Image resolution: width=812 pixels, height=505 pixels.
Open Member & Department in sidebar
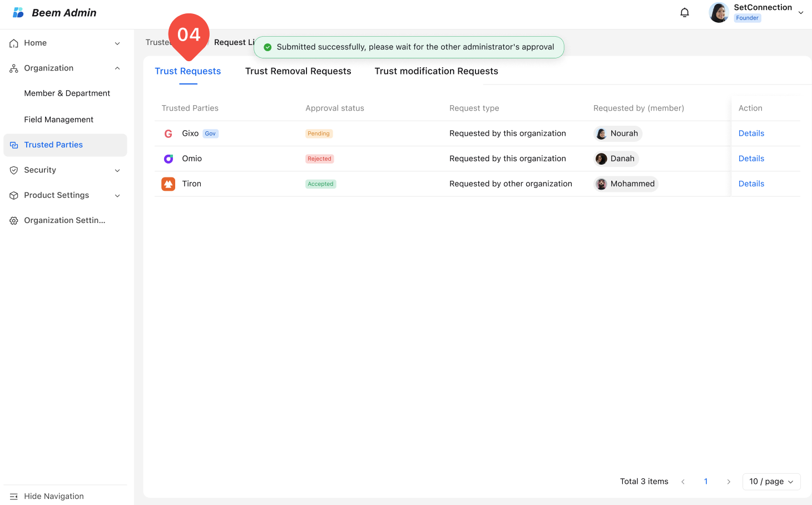[67, 93]
